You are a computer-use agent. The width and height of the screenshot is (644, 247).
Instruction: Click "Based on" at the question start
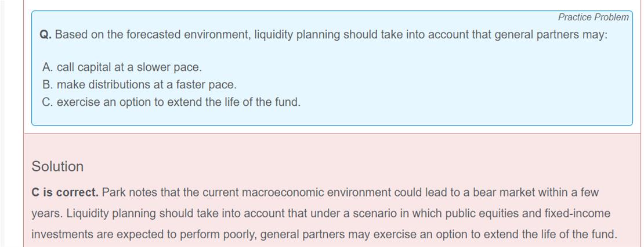(72, 35)
